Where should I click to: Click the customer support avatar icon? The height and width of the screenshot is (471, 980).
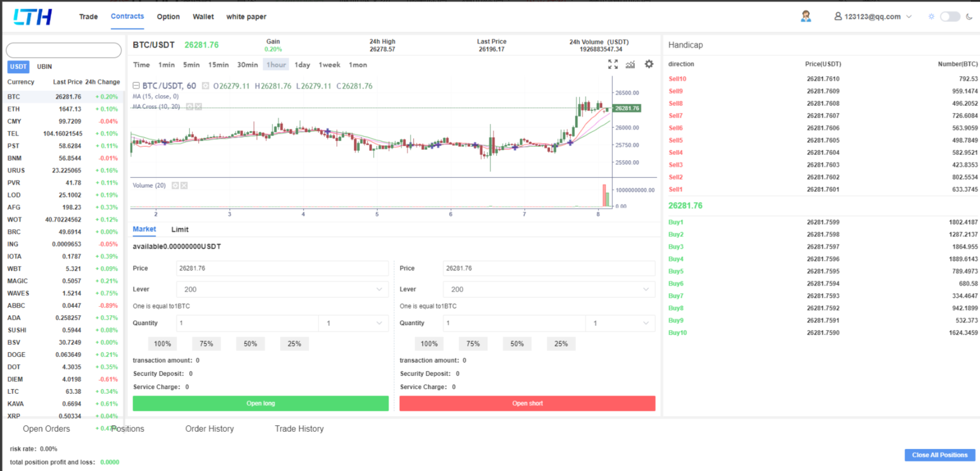(x=805, y=17)
